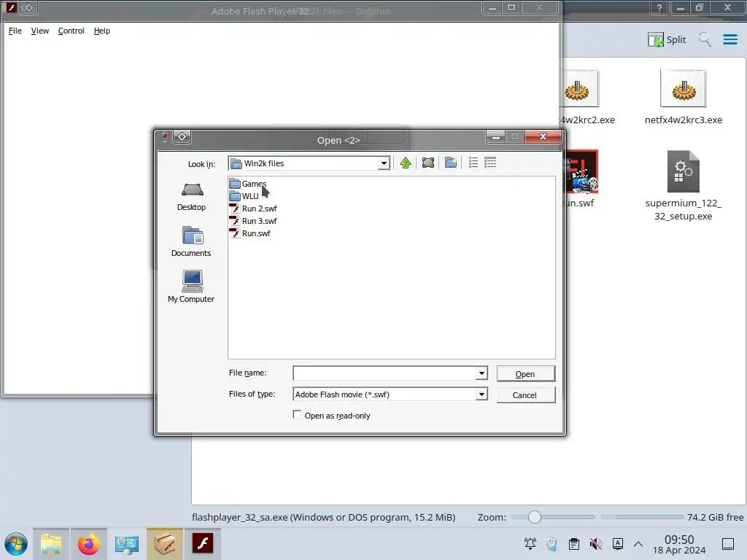Screen dimensions: 747x560
Task: Switch to the package box taskbar app
Action: point(164,544)
